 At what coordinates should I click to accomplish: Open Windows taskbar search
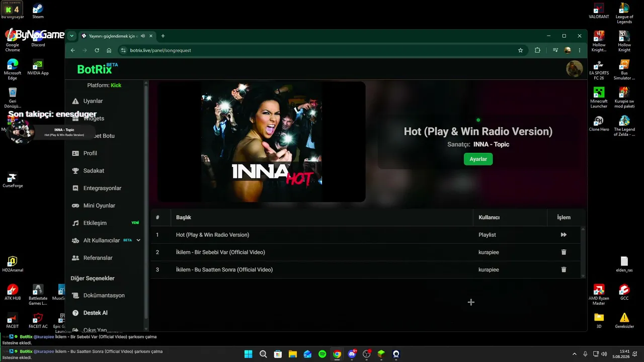click(263, 354)
